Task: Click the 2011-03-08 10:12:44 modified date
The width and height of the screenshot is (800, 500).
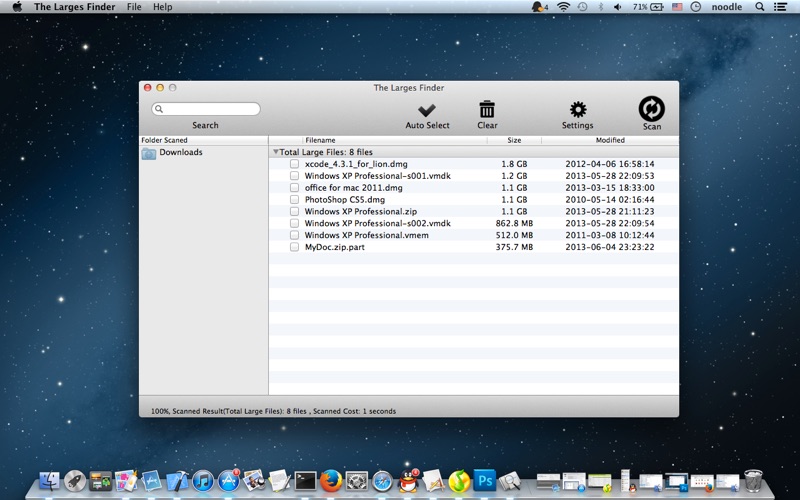Action: point(610,235)
